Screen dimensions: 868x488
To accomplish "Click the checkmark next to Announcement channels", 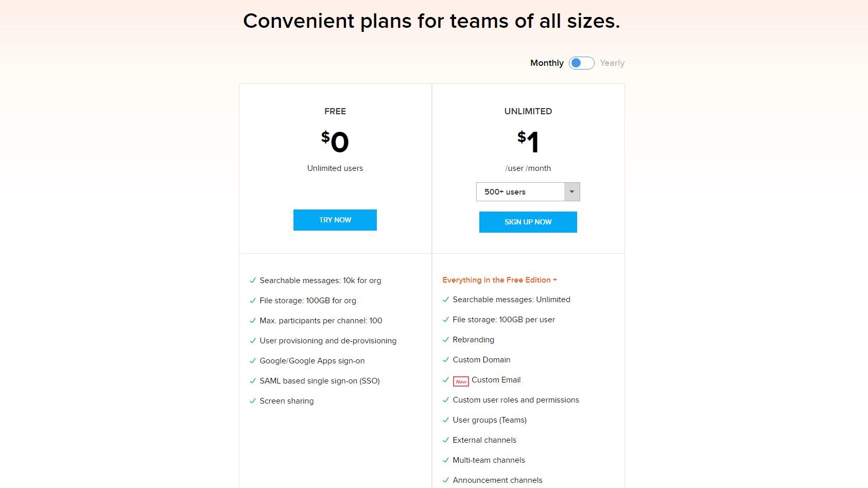I will (x=446, y=480).
